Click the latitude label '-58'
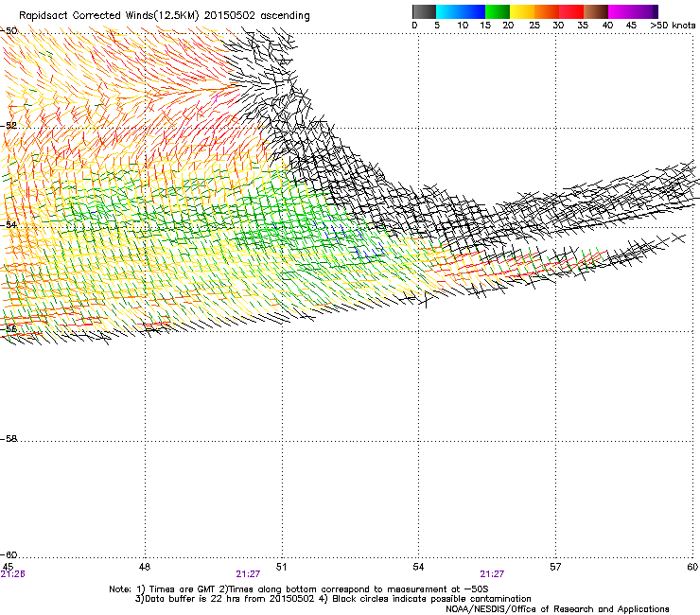The height and width of the screenshot is (615, 700). click(x=9, y=439)
